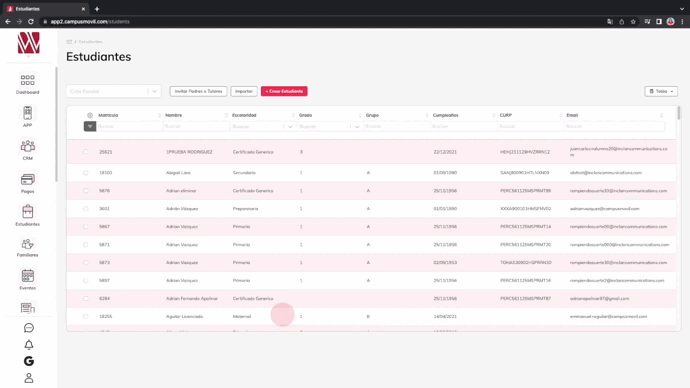Viewport: 690px width, 388px height.
Task: Open the Dashboard sidebar icon
Action: 27,84
